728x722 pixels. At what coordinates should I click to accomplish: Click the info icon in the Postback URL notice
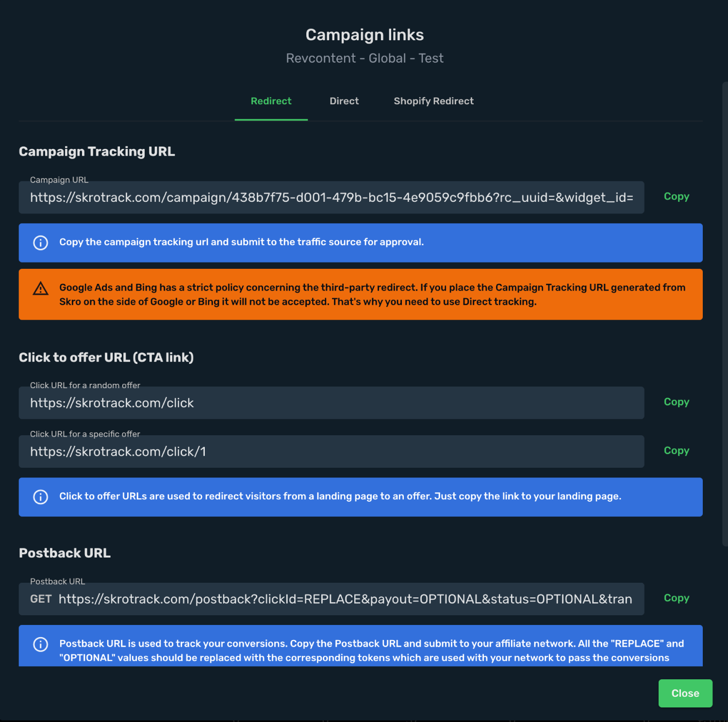tap(40, 644)
